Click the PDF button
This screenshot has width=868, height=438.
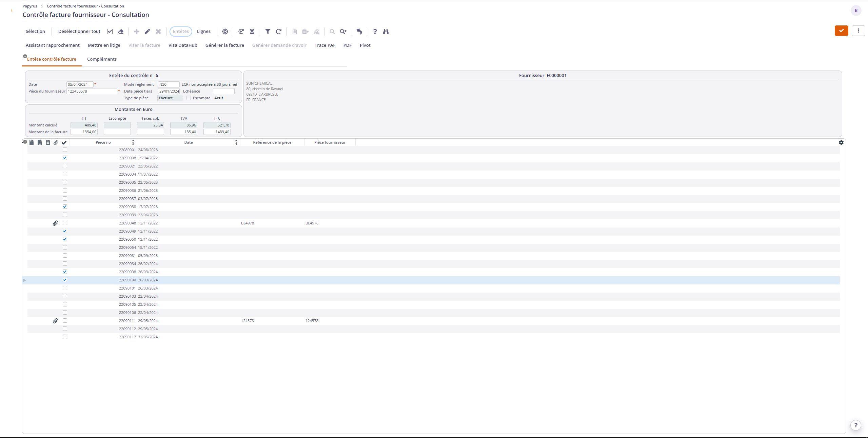(348, 45)
